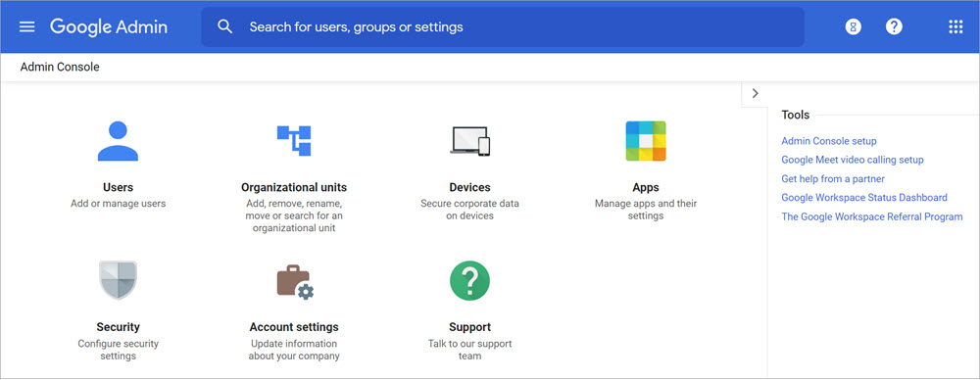The height and width of the screenshot is (380, 980).
Task: Click the search magnifier icon
Action: tap(225, 26)
